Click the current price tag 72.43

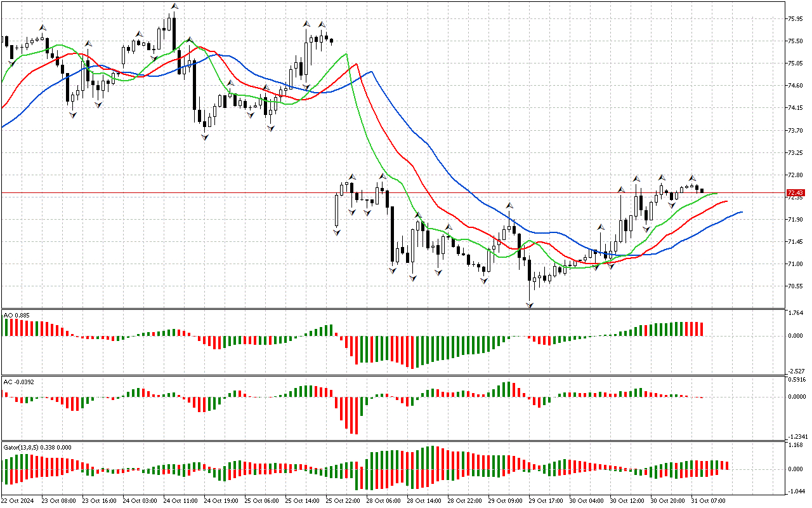pyautogui.click(x=796, y=192)
